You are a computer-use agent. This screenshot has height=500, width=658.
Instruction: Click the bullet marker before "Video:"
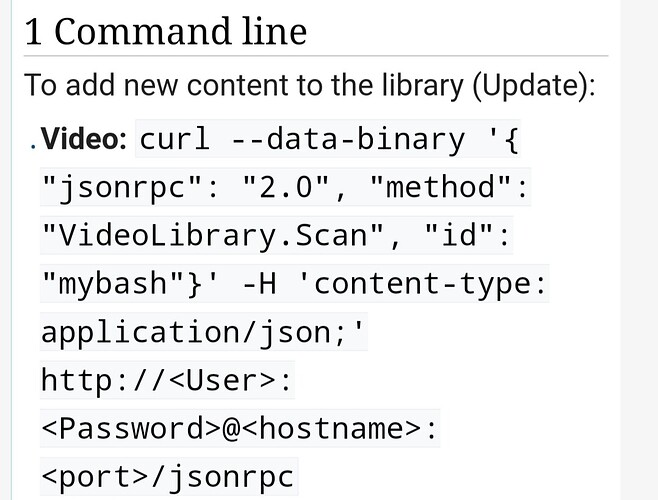pyautogui.click(x=31, y=141)
